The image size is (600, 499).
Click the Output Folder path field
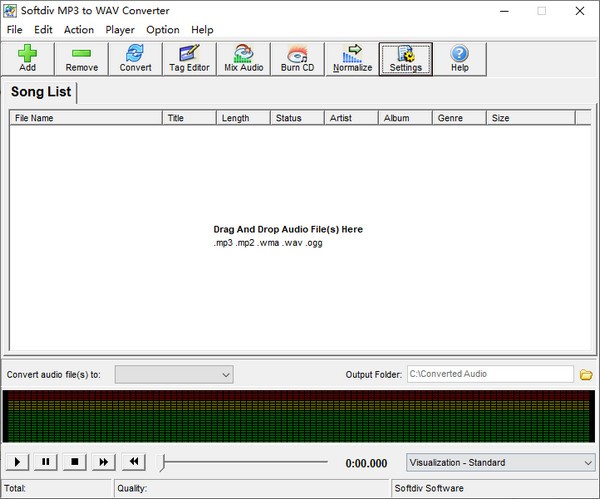(x=490, y=374)
